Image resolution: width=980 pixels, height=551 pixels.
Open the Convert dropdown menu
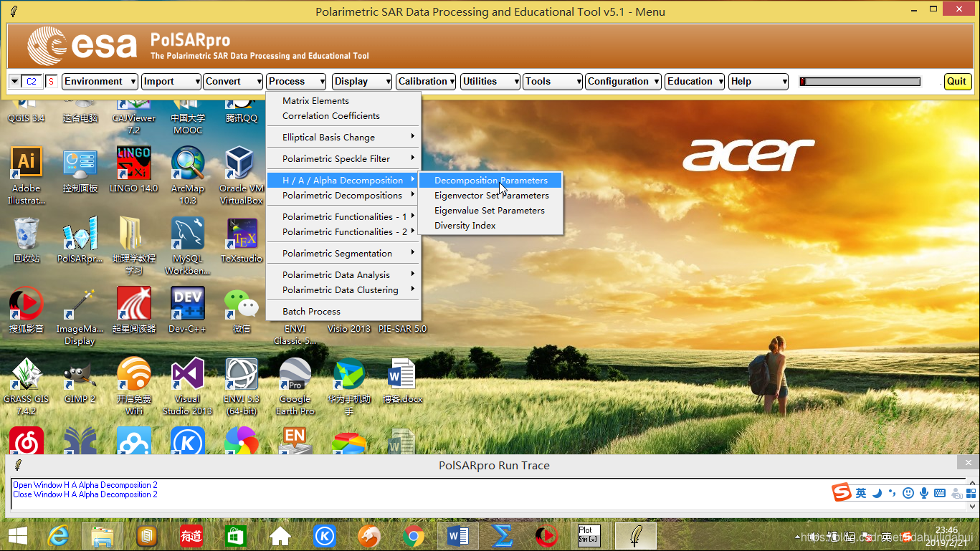pyautogui.click(x=233, y=82)
